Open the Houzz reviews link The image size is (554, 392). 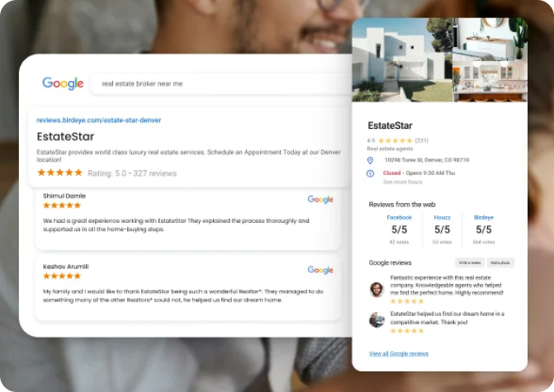442,218
